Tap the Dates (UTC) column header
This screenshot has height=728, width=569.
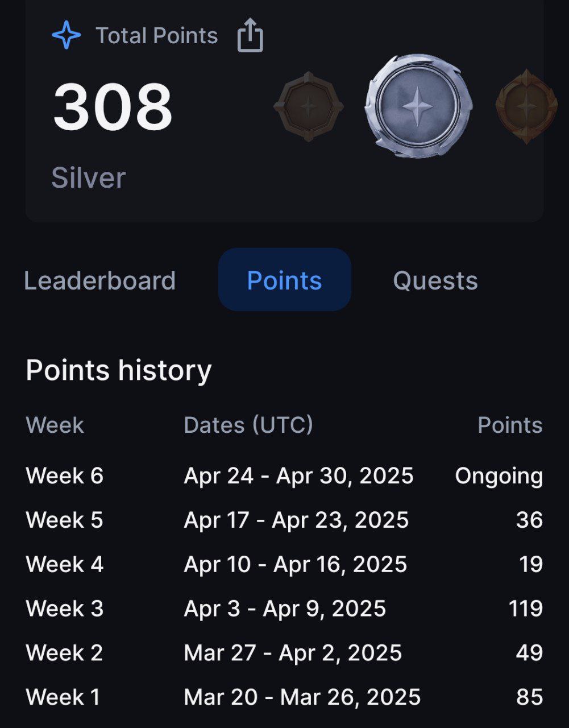[248, 425]
